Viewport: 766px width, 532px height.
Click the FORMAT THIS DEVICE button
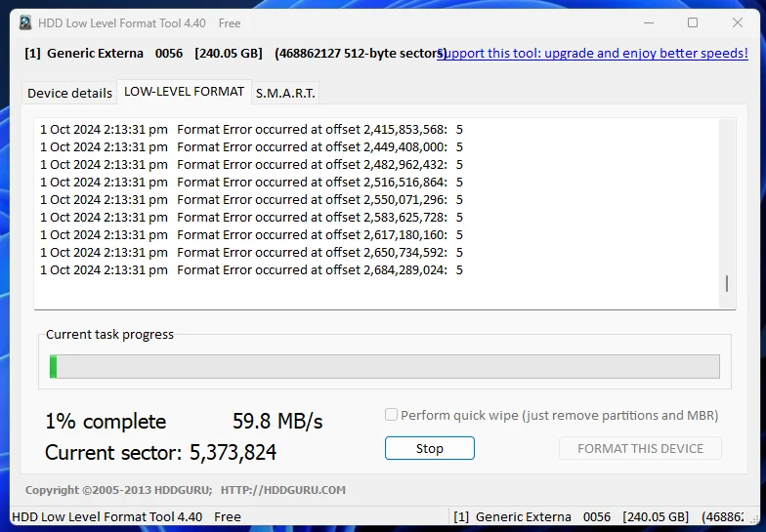coord(640,448)
